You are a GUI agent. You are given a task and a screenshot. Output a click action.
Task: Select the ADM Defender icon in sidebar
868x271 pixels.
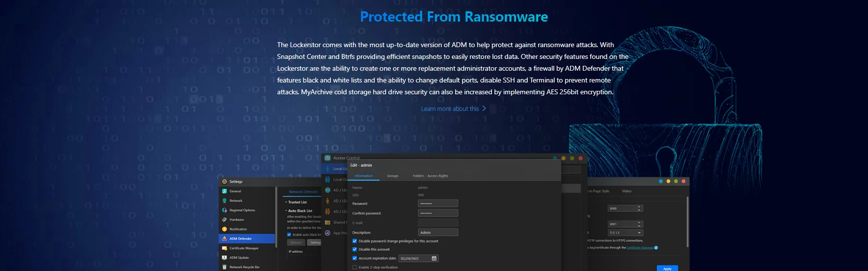pos(224,239)
